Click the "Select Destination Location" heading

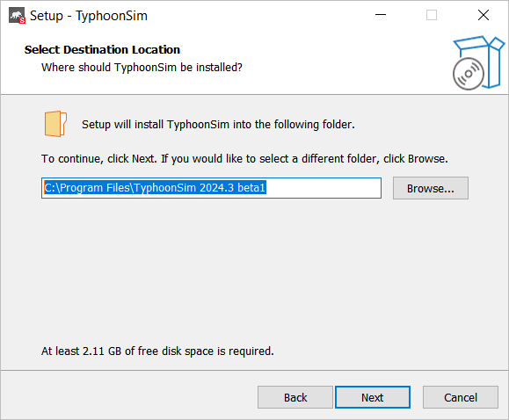pyautogui.click(x=102, y=50)
